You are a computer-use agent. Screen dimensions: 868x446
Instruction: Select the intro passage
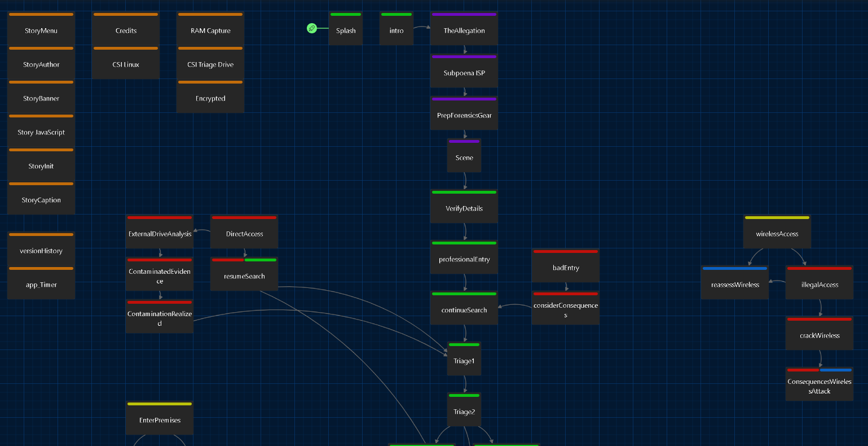tap(396, 28)
